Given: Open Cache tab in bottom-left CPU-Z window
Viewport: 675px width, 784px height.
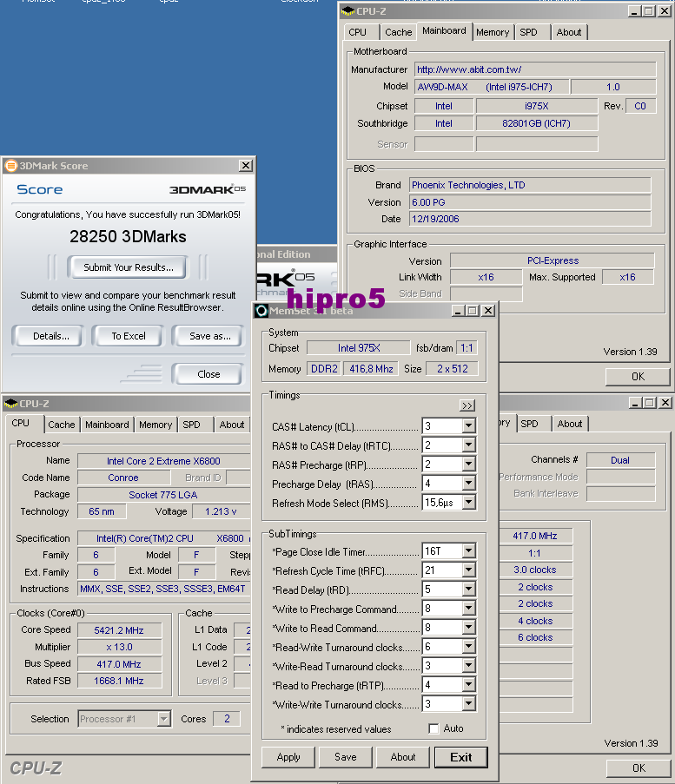Looking at the screenshot, I should (62, 425).
